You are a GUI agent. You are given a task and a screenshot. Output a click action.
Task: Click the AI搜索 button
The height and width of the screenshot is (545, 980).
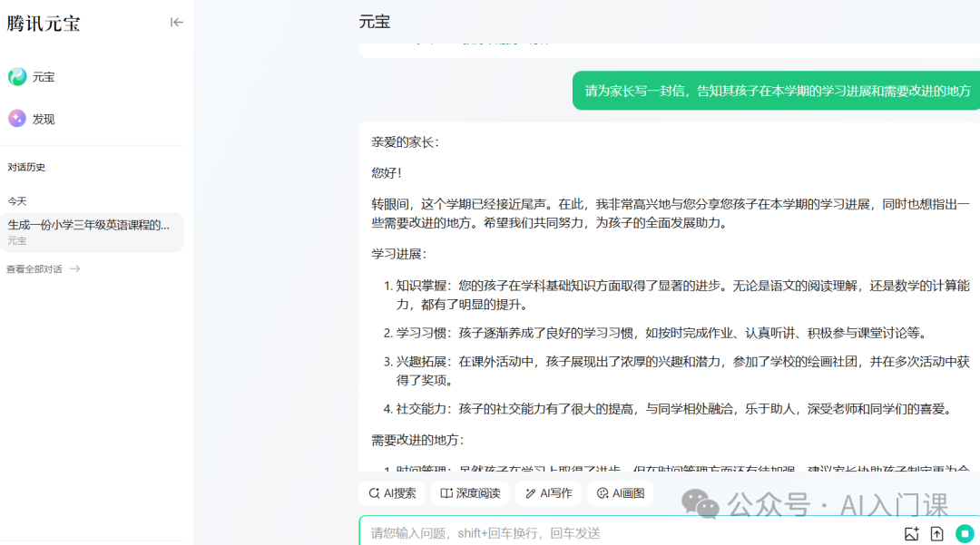(392, 493)
